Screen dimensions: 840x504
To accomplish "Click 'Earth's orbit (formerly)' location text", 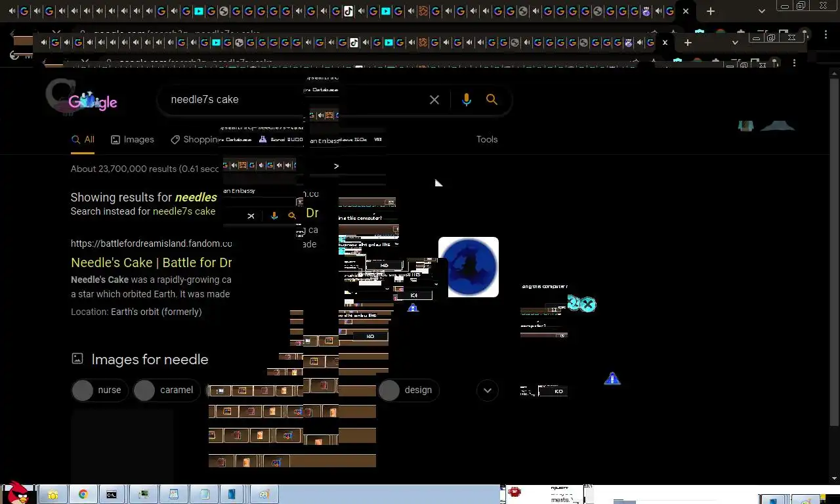I will pos(156,312).
